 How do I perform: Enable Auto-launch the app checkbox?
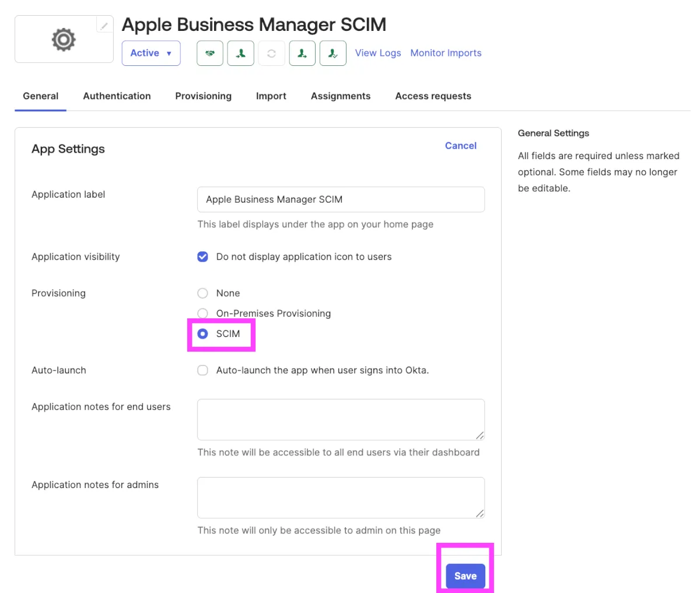coord(202,370)
